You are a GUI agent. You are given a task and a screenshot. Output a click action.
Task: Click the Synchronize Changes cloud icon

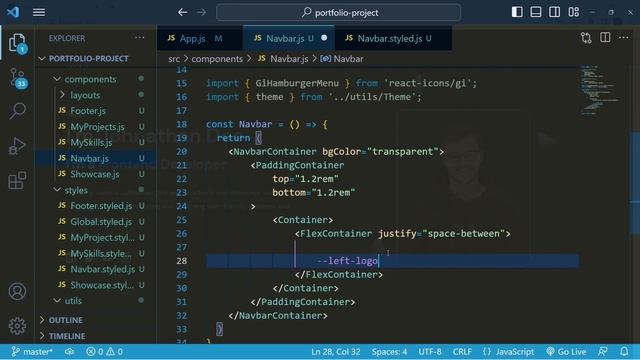point(69,351)
